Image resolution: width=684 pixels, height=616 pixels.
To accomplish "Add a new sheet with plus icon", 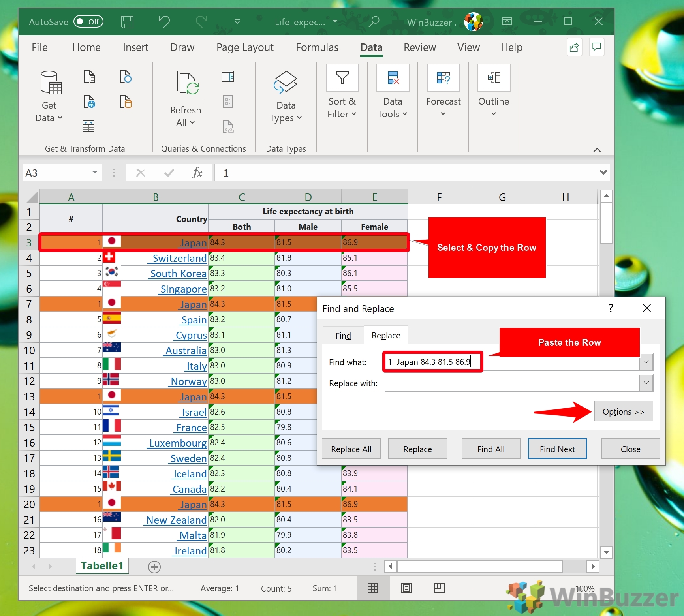I will (154, 567).
